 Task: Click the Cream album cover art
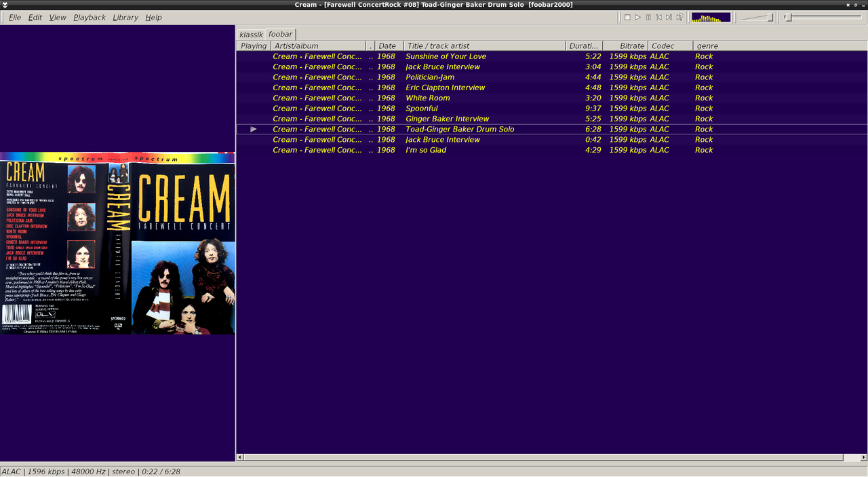pyautogui.click(x=117, y=243)
